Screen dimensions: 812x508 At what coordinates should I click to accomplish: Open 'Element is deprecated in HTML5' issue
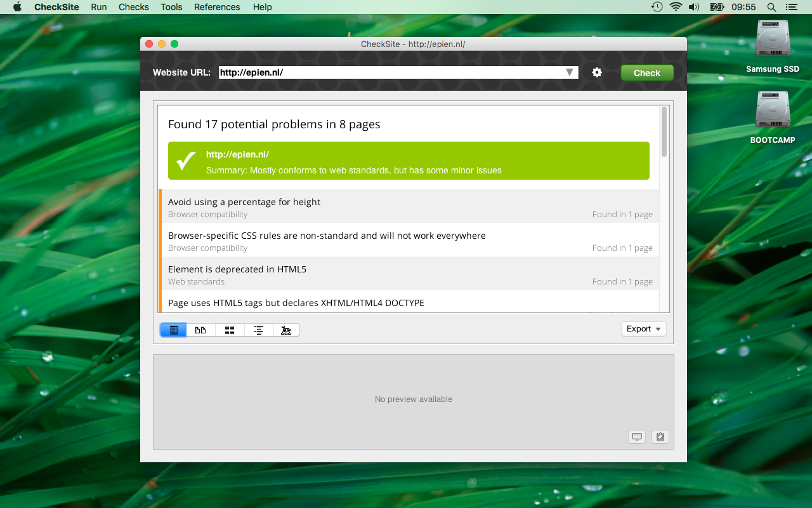click(409, 274)
